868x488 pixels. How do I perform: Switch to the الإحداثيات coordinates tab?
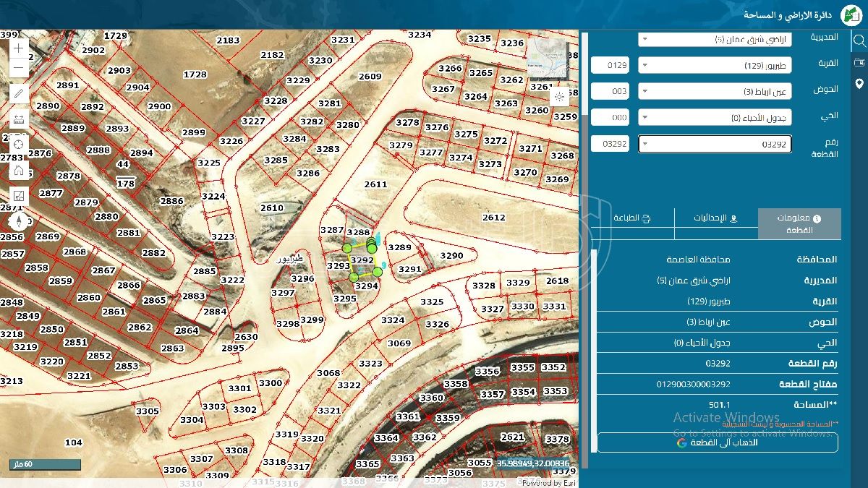(715, 218)
